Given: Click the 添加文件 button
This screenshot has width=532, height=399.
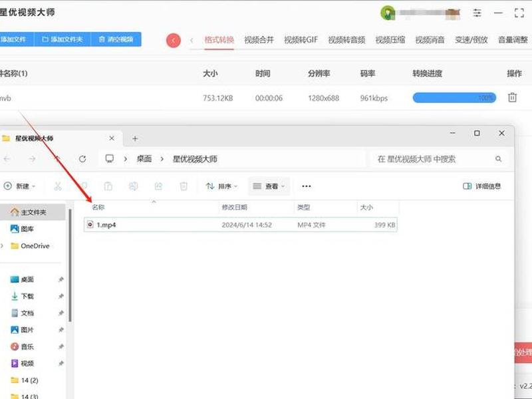Looking at the screenshot, I should tap(17, 39).
